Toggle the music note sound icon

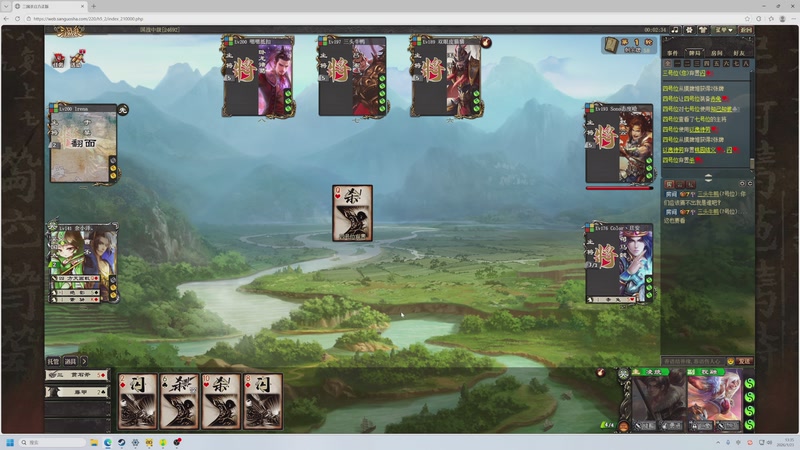click(676, 30)
